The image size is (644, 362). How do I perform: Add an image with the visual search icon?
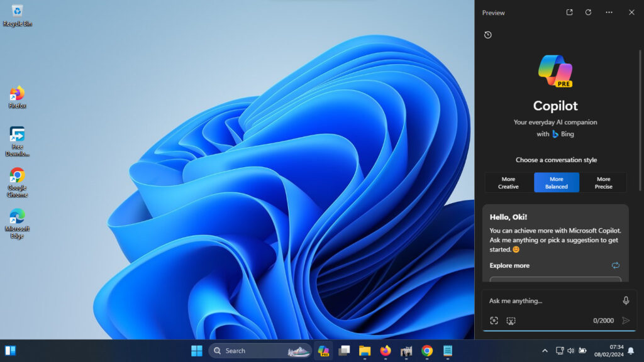pos(494,321)
